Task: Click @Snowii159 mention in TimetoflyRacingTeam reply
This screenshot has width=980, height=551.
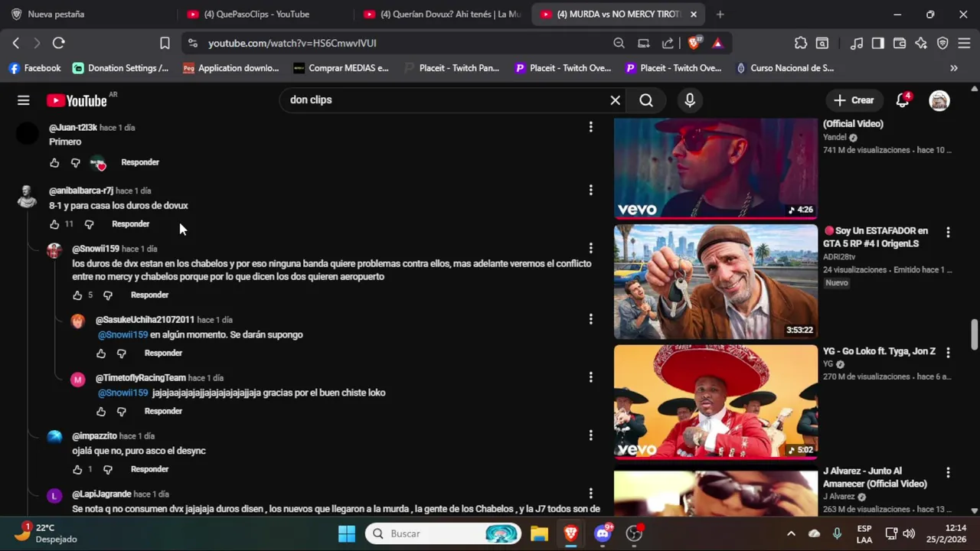Action: [123, 393]
